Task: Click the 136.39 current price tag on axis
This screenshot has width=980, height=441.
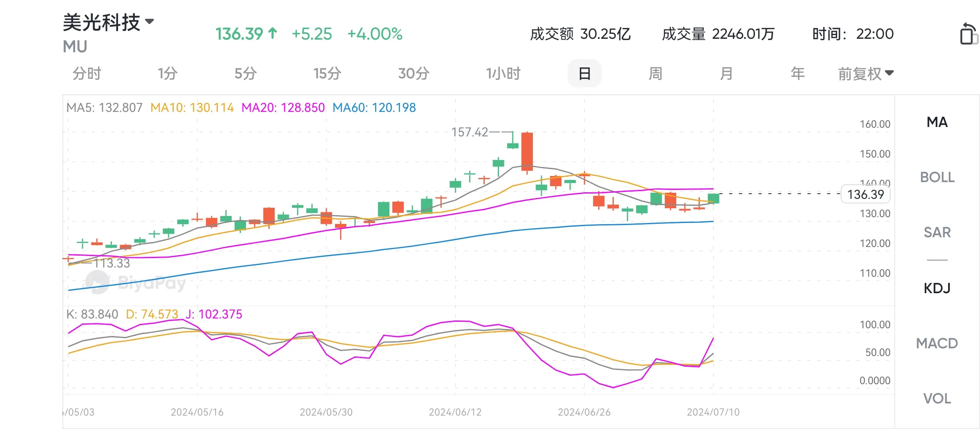Action: 865,194
